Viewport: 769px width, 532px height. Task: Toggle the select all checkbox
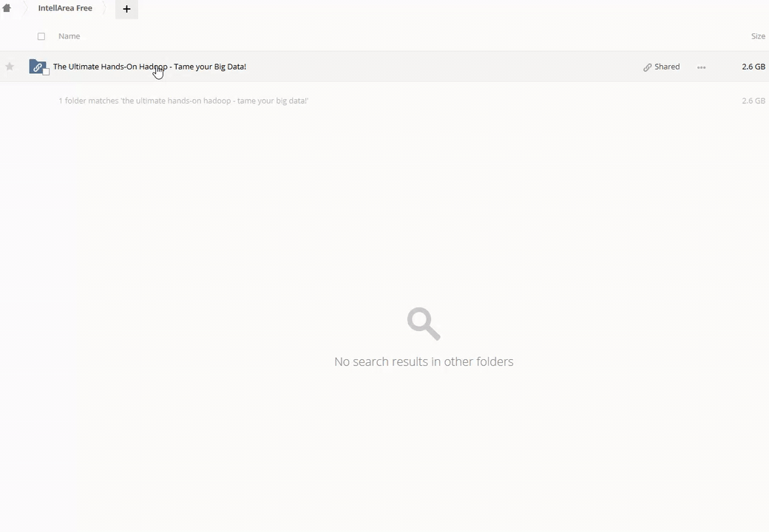41,36
